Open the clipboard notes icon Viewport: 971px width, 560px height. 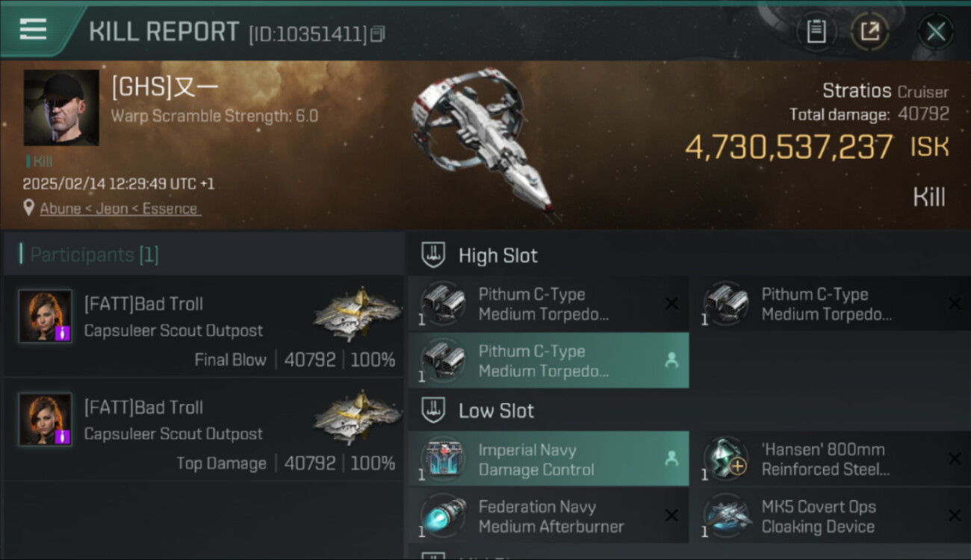click(816, 31)
